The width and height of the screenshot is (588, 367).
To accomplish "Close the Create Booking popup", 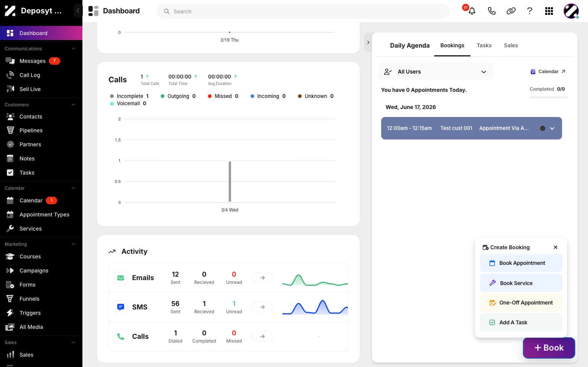I will click(556, 247).
